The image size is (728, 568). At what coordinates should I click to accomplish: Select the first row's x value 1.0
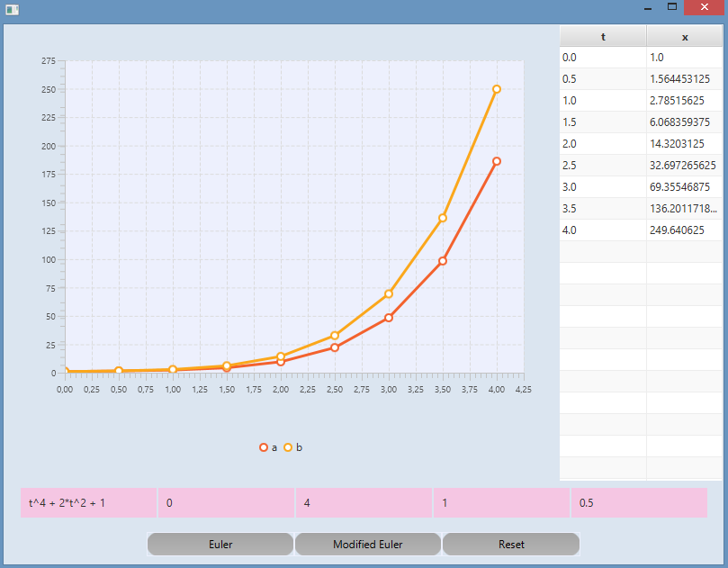pos(685,57)
